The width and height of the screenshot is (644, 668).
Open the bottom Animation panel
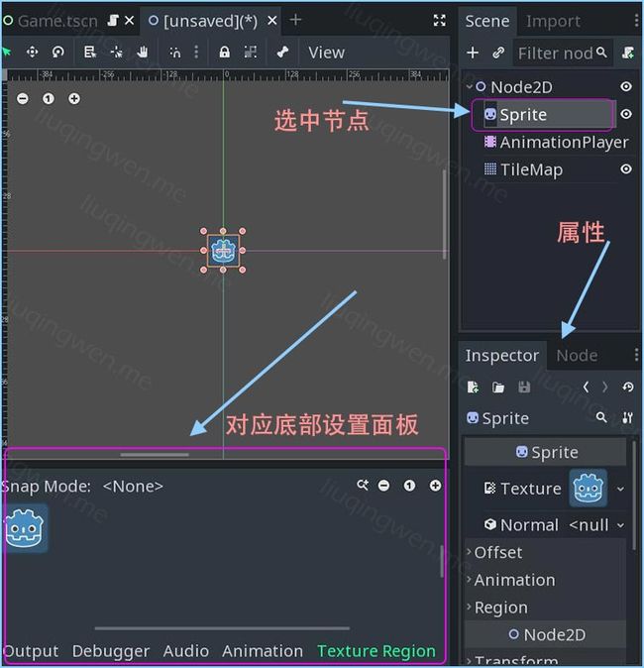(263, 651)
